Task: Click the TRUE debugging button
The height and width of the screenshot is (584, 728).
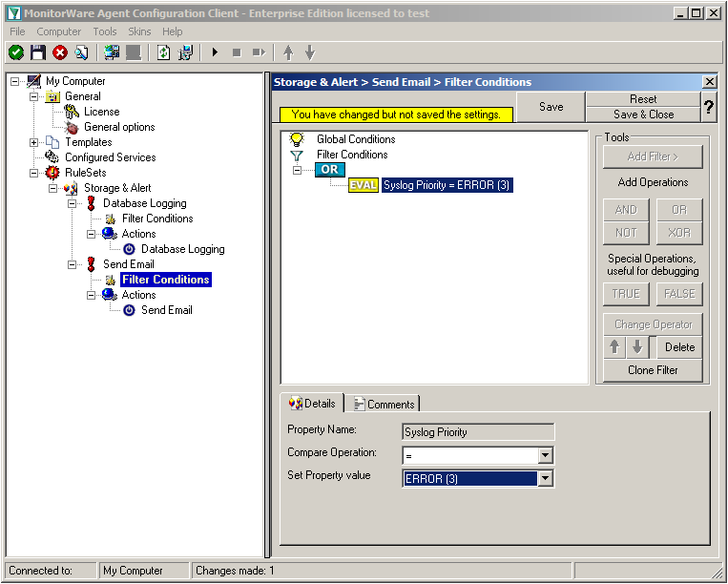Action: click(x=625, y=294)
